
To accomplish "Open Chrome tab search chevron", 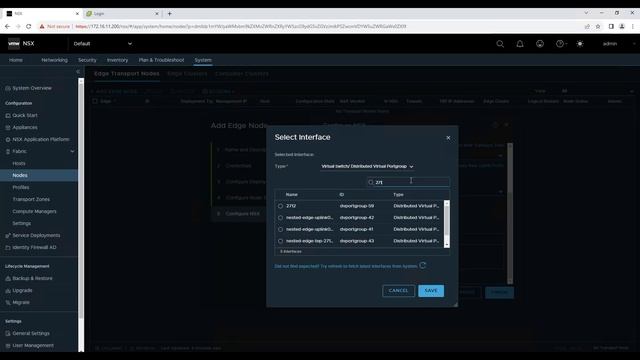I will pos(586,13).
